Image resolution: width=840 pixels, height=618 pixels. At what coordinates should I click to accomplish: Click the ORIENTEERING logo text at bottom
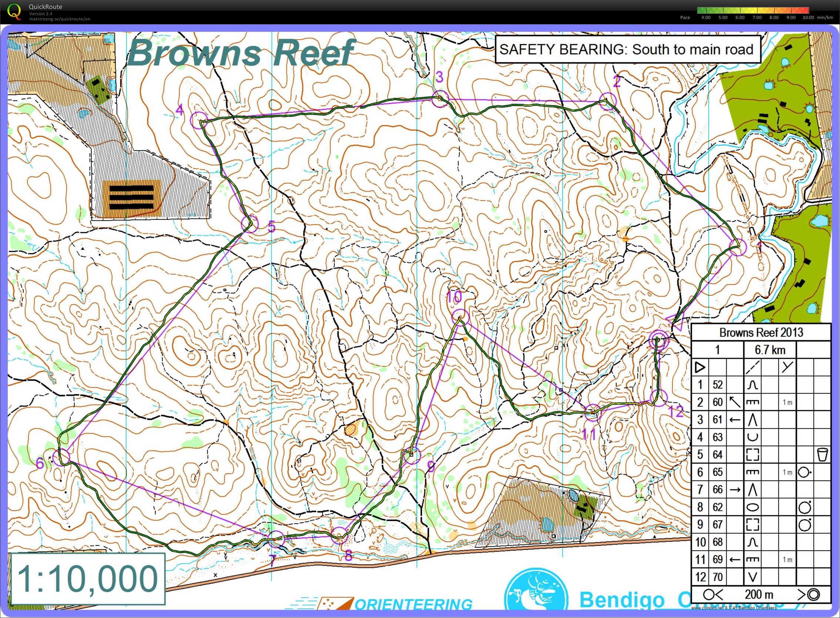point(413,605)
